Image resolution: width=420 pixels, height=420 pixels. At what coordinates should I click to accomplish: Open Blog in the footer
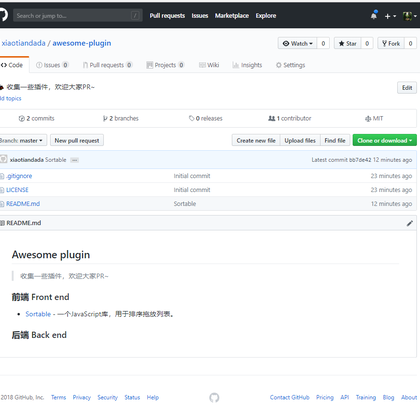(388, 397)
